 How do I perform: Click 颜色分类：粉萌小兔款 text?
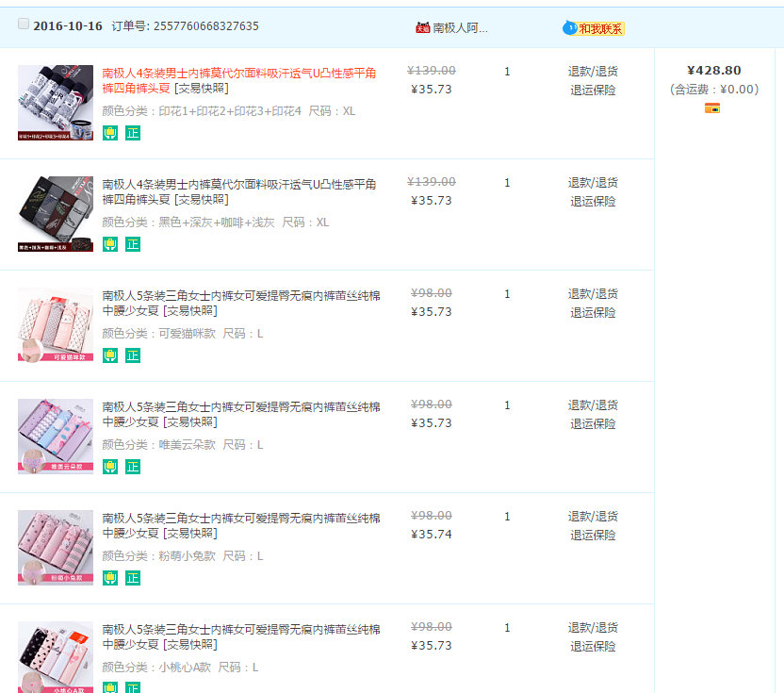[x=159, y=556]
